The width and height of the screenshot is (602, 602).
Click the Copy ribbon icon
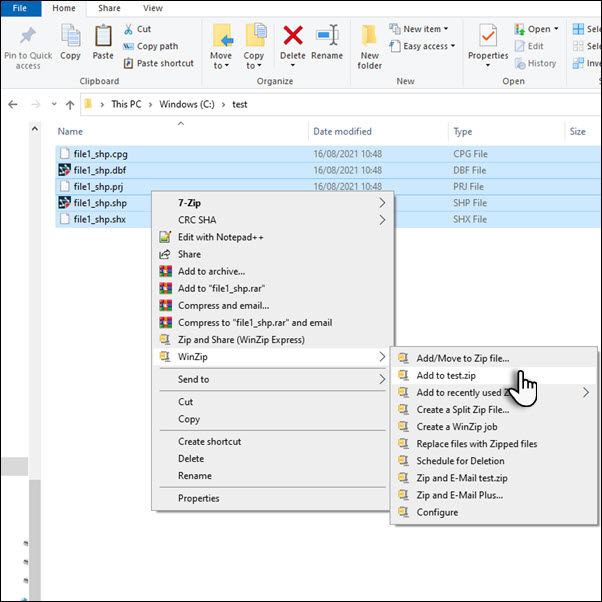click(70, 36)
